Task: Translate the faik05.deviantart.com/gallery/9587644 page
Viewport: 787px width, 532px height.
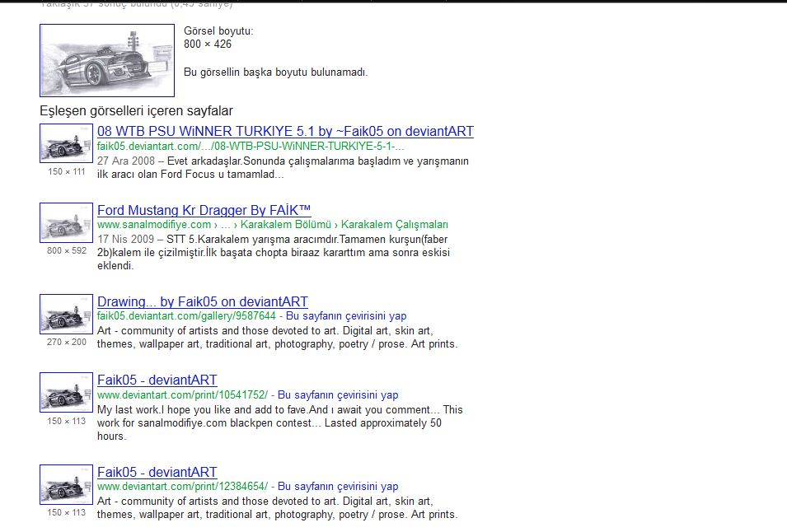Action: (346, 316)
